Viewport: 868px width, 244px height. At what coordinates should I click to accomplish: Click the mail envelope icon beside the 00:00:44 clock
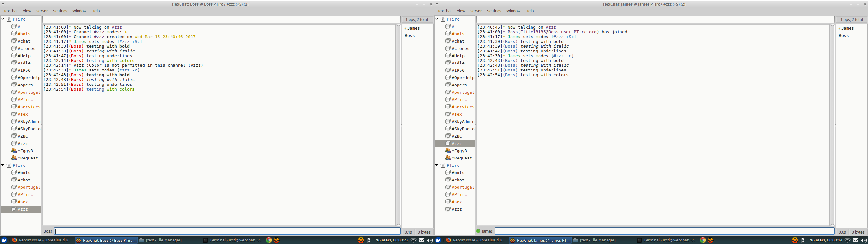pyautogui.click(x=856, y=240)
